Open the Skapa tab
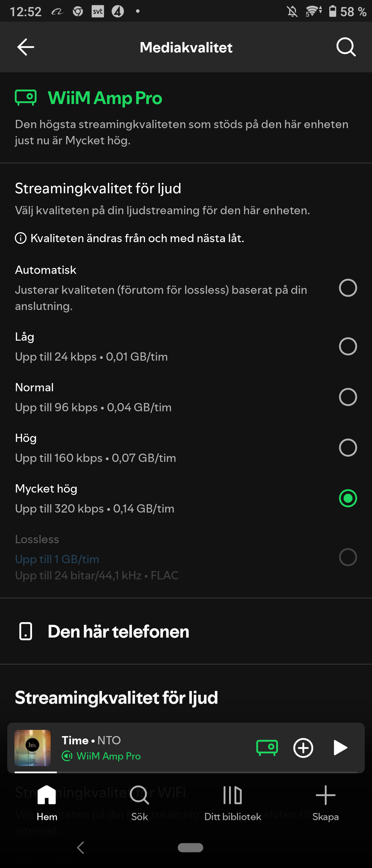Screen dimensions: 372x868 [x=325, y=803]
